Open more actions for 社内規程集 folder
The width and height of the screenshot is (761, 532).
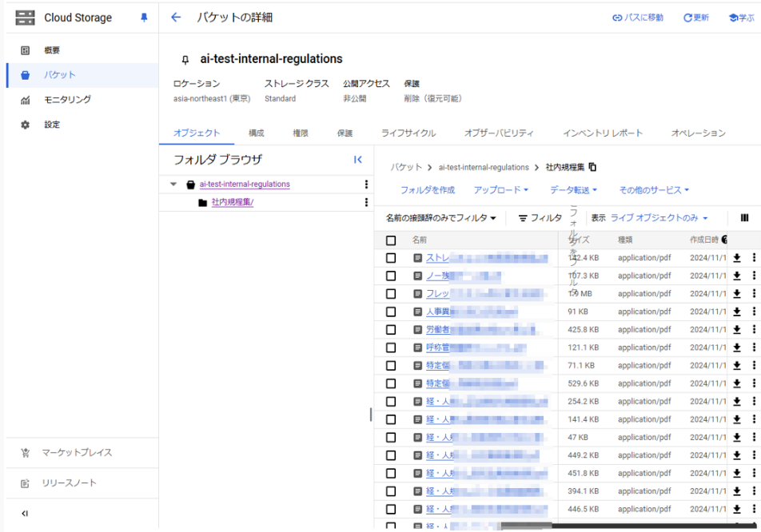click(366, 203)
